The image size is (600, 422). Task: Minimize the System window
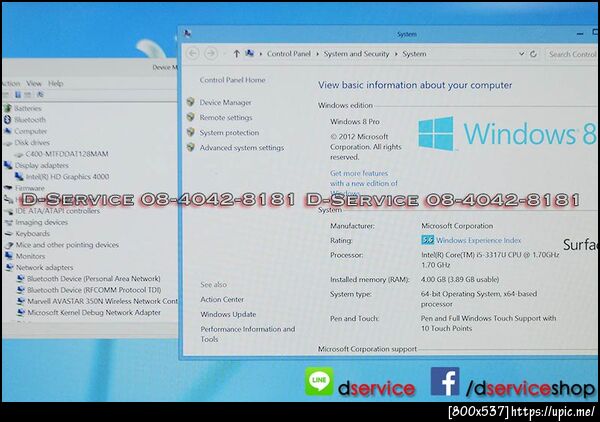click(x=580, y=34)
